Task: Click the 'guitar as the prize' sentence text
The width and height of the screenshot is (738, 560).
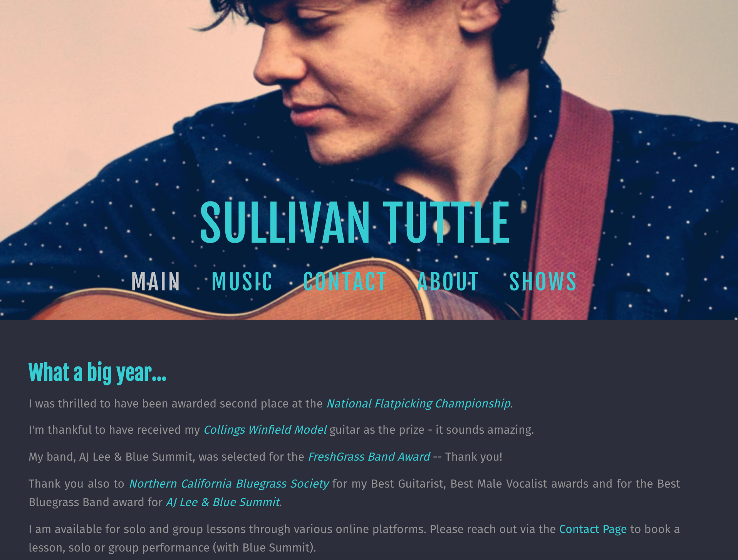Action: pyautogui.click(x=431, y=429)
